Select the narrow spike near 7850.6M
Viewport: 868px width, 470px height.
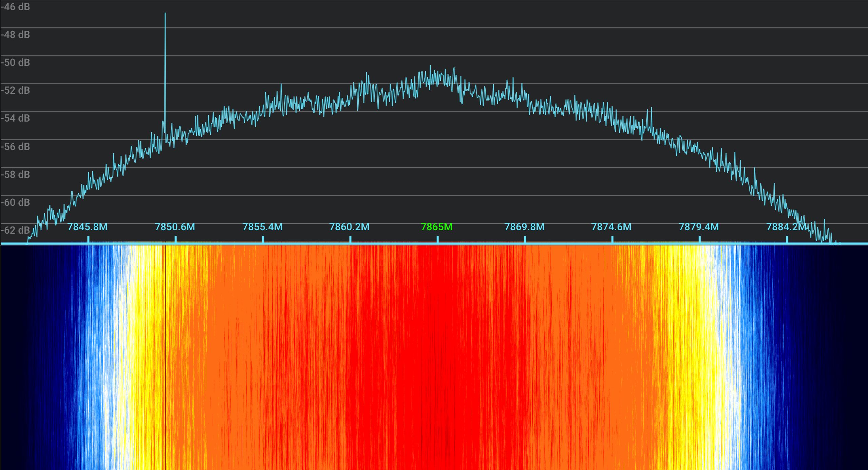tap(165, 34)
